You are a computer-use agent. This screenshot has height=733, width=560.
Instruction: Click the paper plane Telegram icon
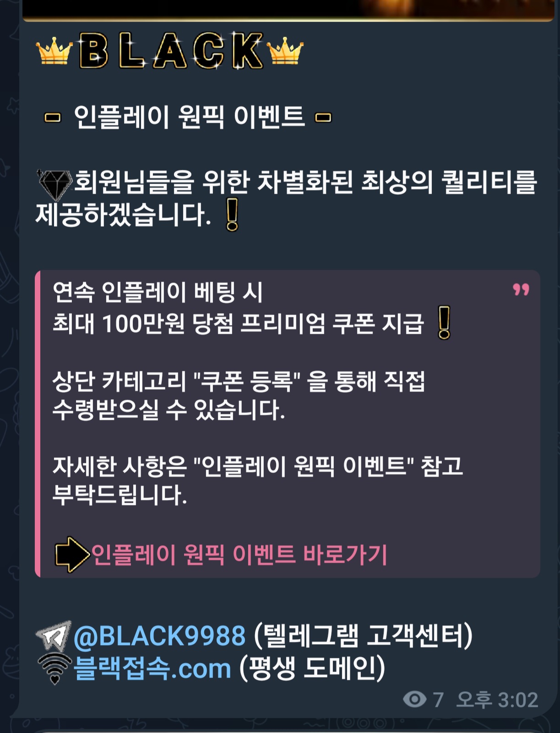[x=54, y=636]
